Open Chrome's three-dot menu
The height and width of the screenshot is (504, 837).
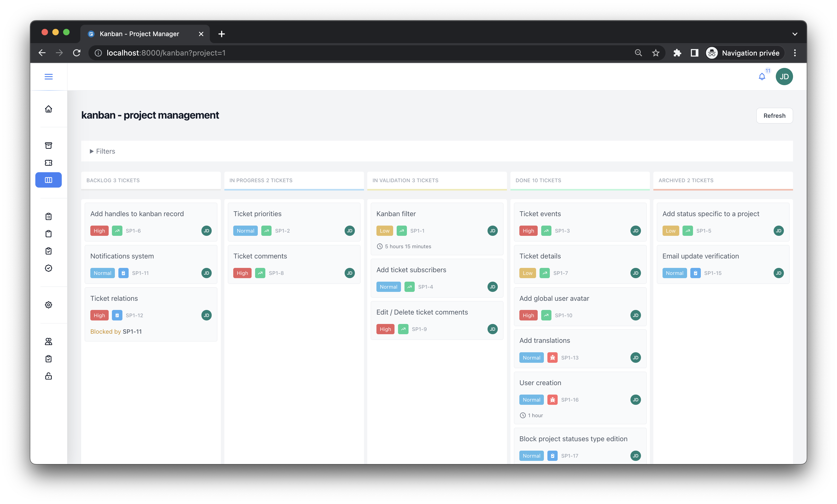tap(795, 53)
